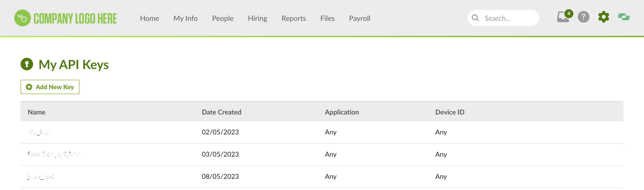Open the My Info menu

[x=186, y=18]
